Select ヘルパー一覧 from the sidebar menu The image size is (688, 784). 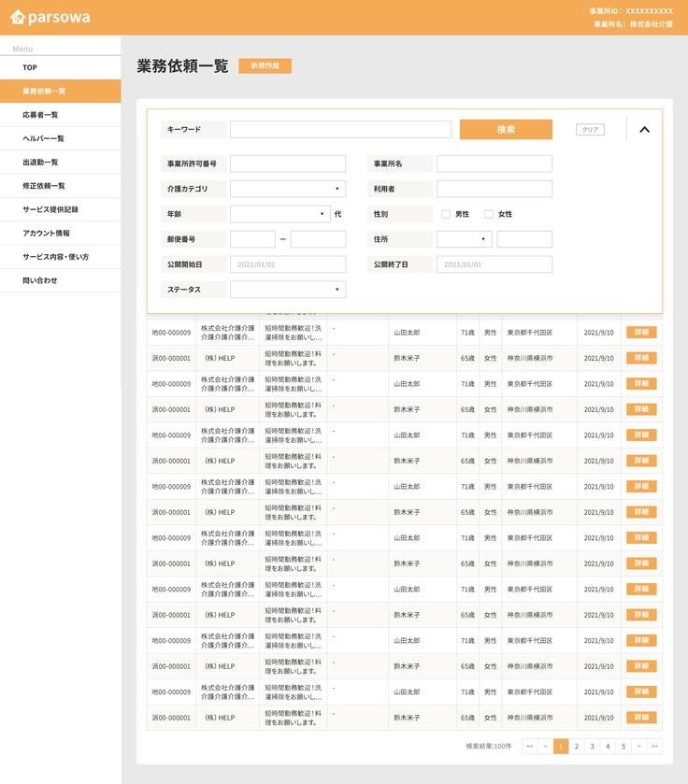coord(43,138)
